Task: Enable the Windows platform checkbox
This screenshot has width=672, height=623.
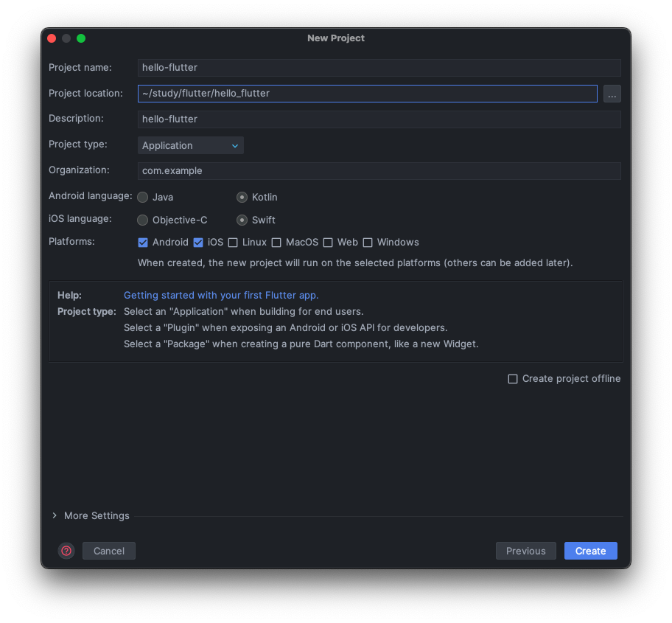Action: pyautogui.click(x=368, y=243)
